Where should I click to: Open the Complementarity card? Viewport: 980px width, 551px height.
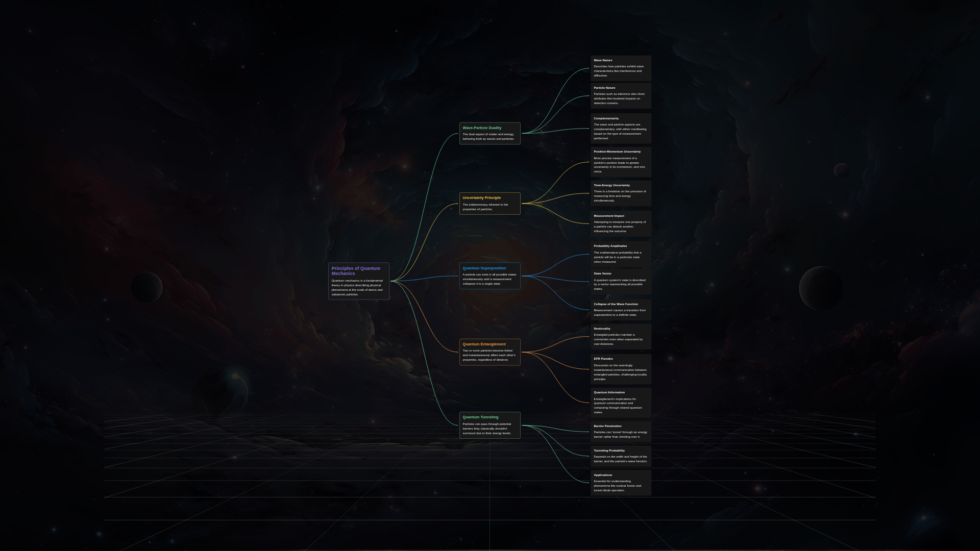[621, 128]
